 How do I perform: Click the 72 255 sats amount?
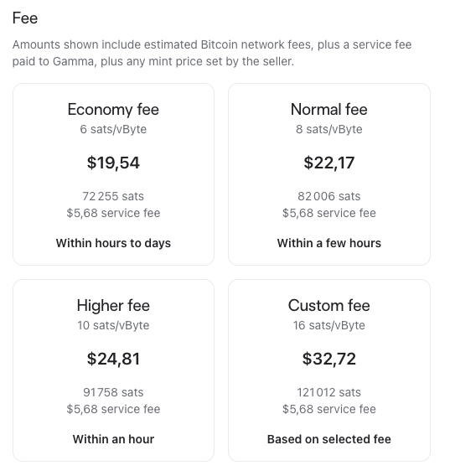113,196
